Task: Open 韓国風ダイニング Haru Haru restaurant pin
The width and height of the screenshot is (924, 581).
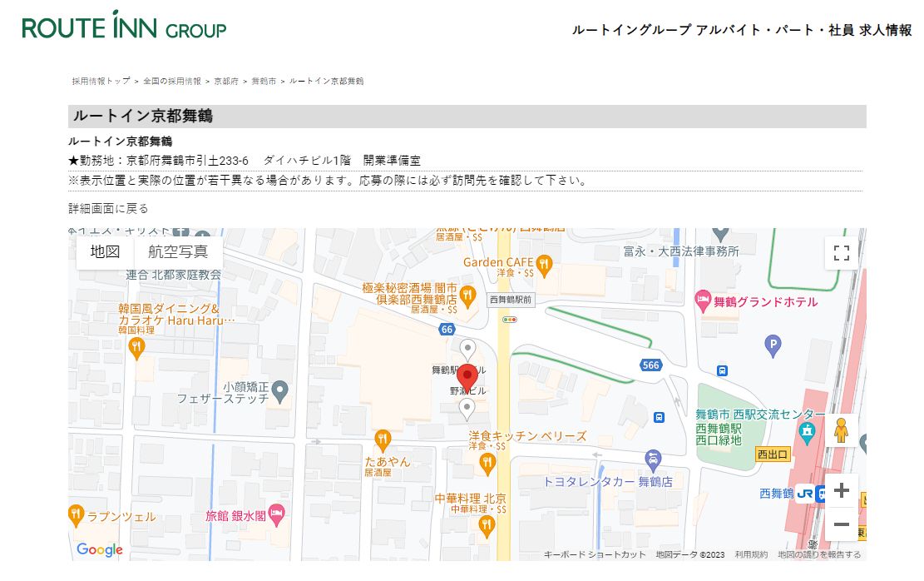Action: (x=136, y=348)
